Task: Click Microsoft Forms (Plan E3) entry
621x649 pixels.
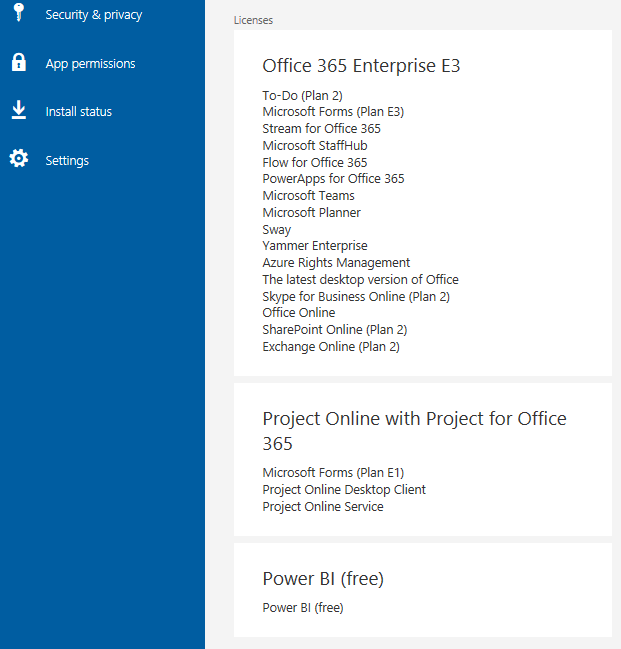Action: [x=333, y=112]
